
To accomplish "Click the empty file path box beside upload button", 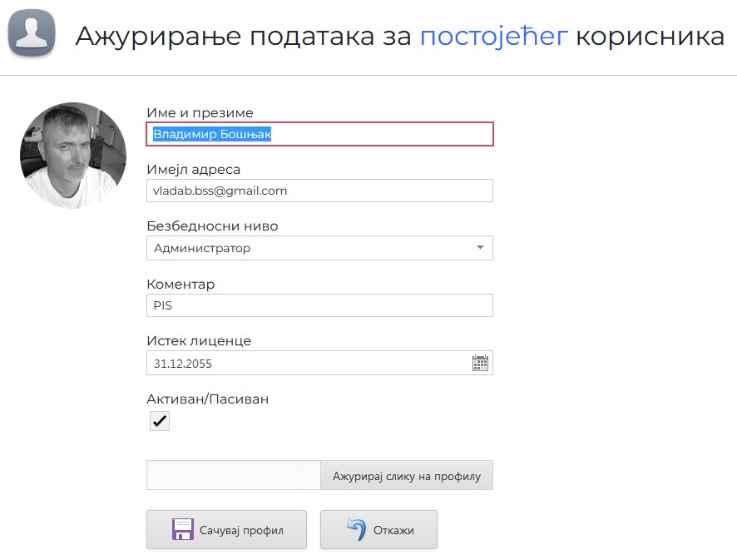I will click(233, 476).
